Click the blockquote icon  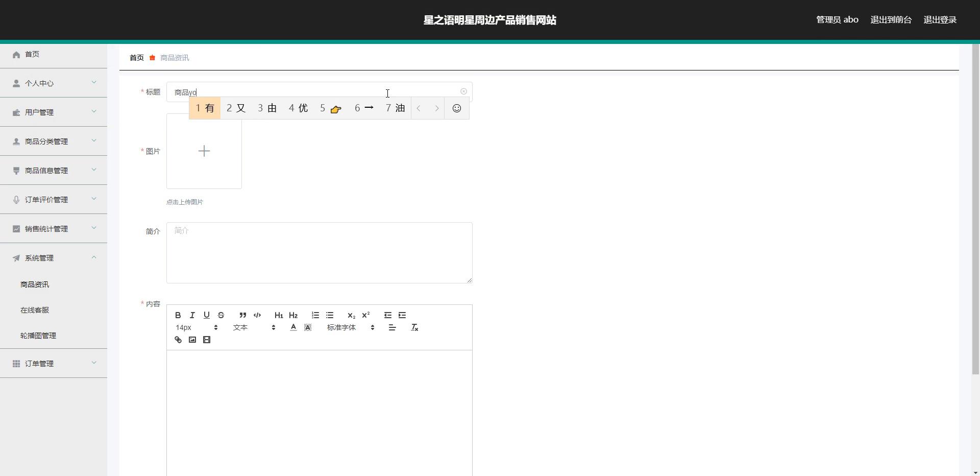tap(242, 315)
